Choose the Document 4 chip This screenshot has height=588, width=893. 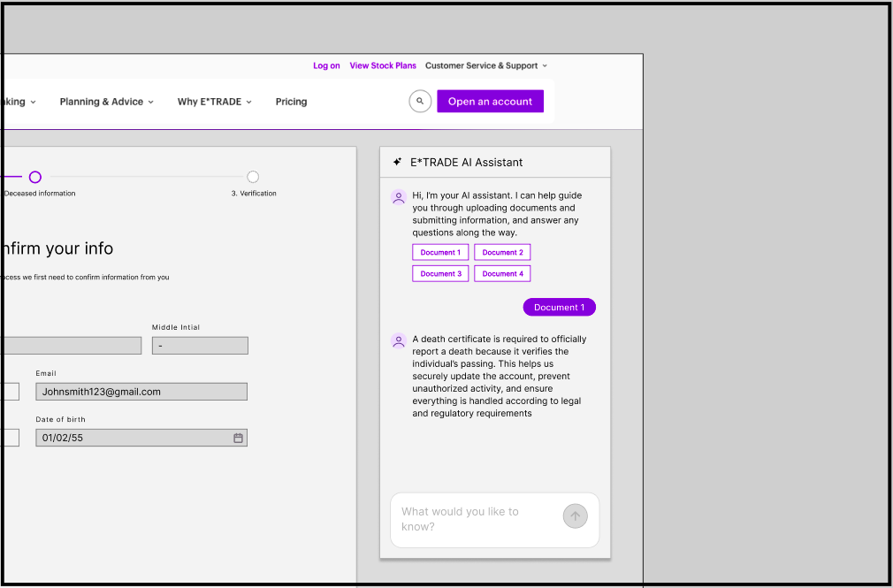pos(502,273)
